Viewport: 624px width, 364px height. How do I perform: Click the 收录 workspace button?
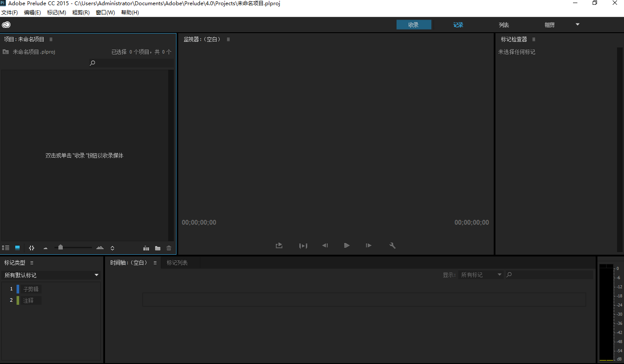pos(414,25)
